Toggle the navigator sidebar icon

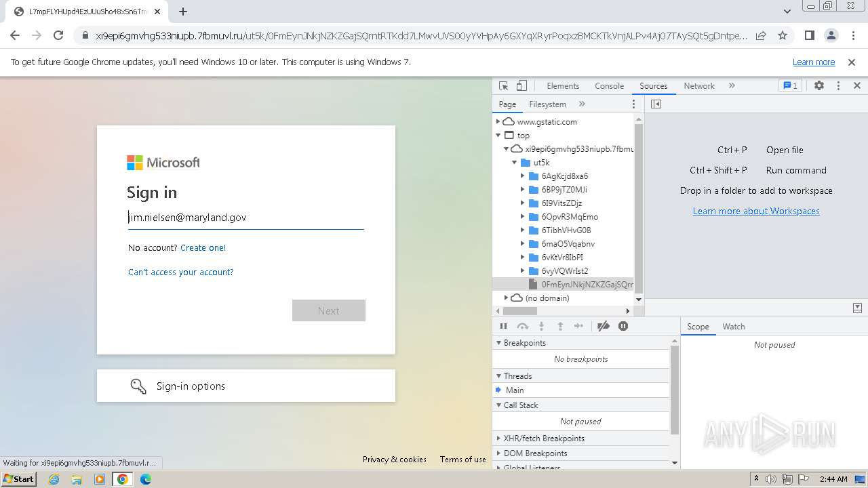pyautogui.click(x=656, y=104)
